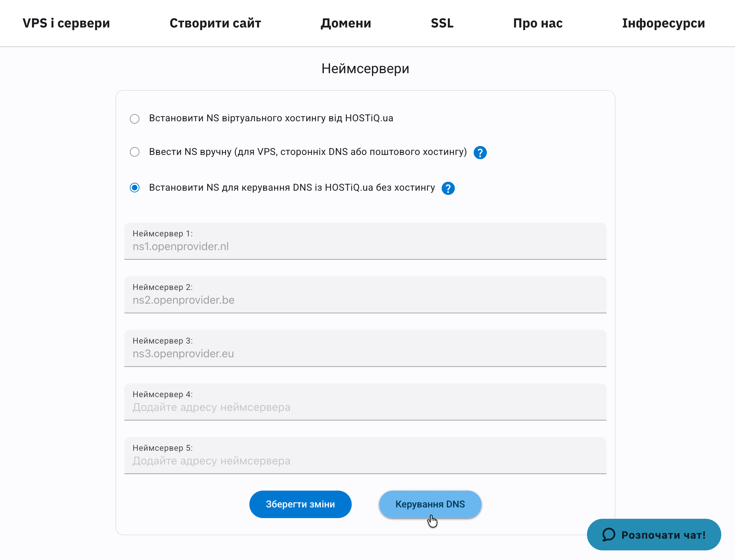Open 'Про нас' menu
The height and width of the screenshot is (560, 735).
pyautogui.click(x=538, y=23)
